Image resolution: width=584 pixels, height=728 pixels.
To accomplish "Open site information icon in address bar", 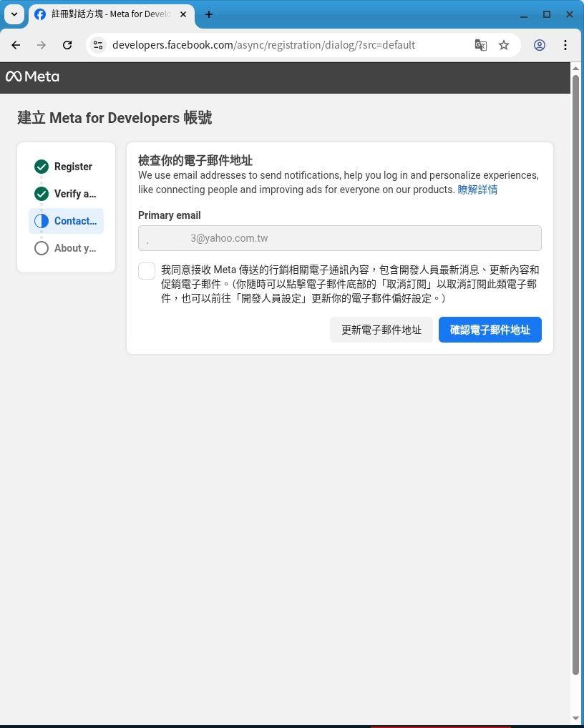I will click(x=98, y=45).
